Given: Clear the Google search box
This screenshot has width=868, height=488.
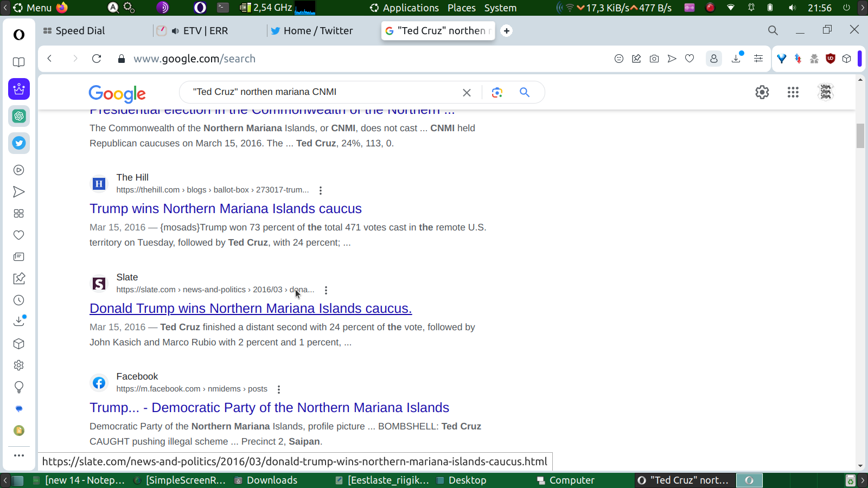Looking at the screenshot, I should coord(467,93).
